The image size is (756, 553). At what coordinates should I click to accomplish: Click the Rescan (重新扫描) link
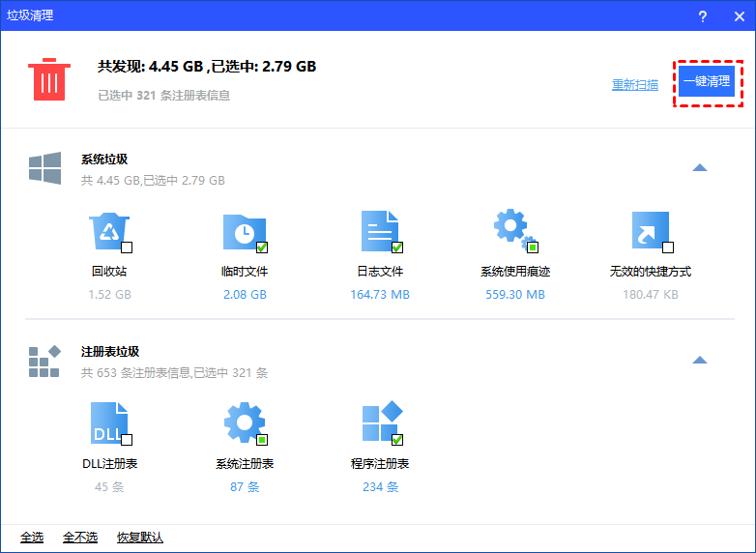click(x=635, y=85)
